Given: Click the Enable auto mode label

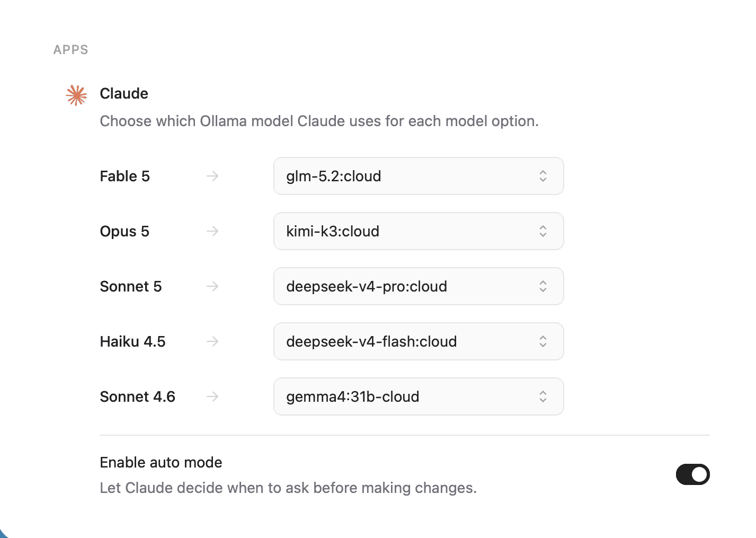Looking at the screenshot, I should (x=161, y=462).
